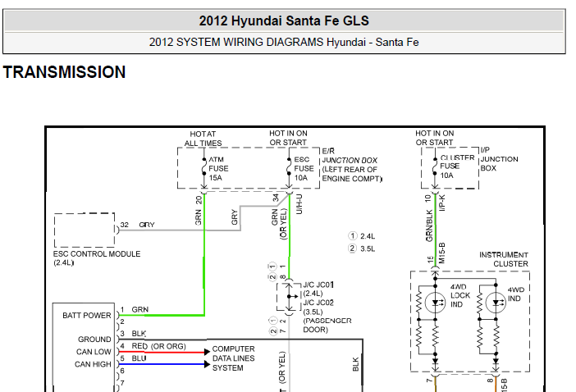Click the M15-B connector label
Screen dimensions: 576x392
(442, 253)
